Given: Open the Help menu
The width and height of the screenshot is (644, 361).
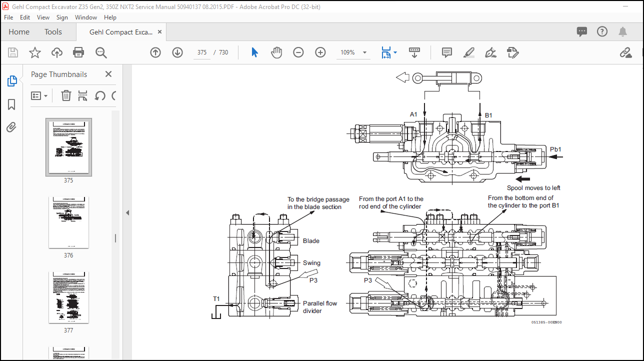Looking at the screenshot, I should tap(110, 17).
